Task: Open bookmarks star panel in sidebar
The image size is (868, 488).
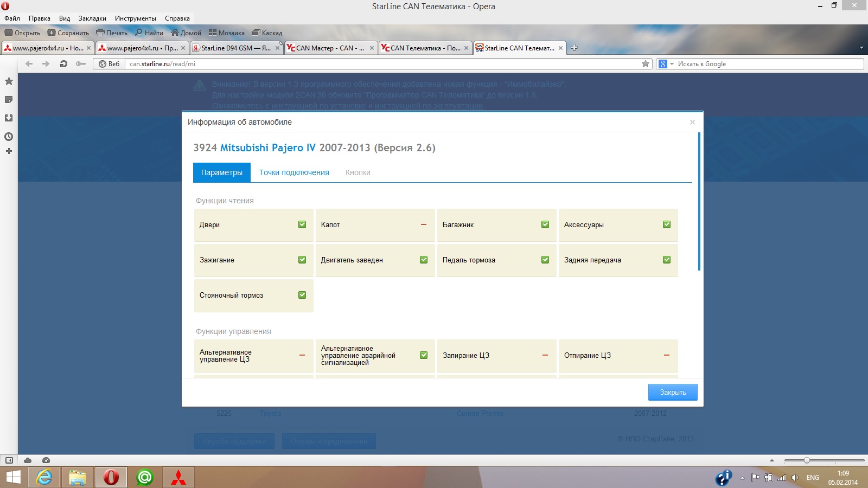Action: coord(9,81)
